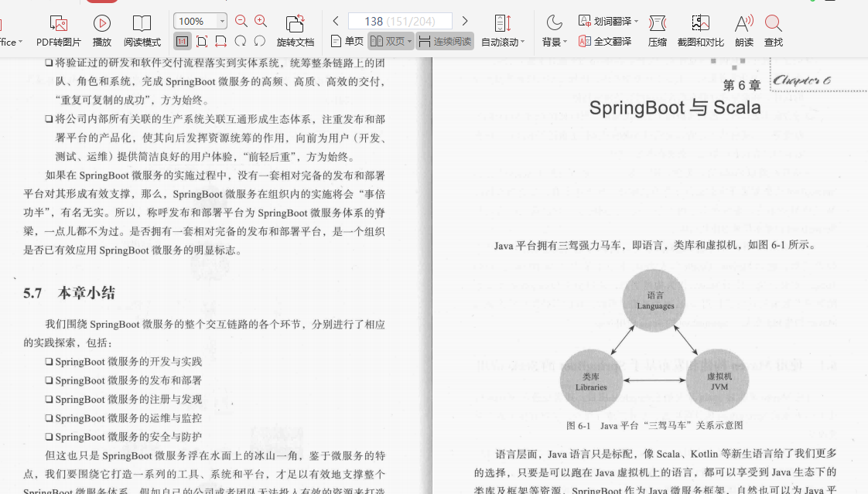Click the 第 6 章 chapter label
The width and height of the screenshot is (868, 494).
pyautogui.click(x=742, y=85)
